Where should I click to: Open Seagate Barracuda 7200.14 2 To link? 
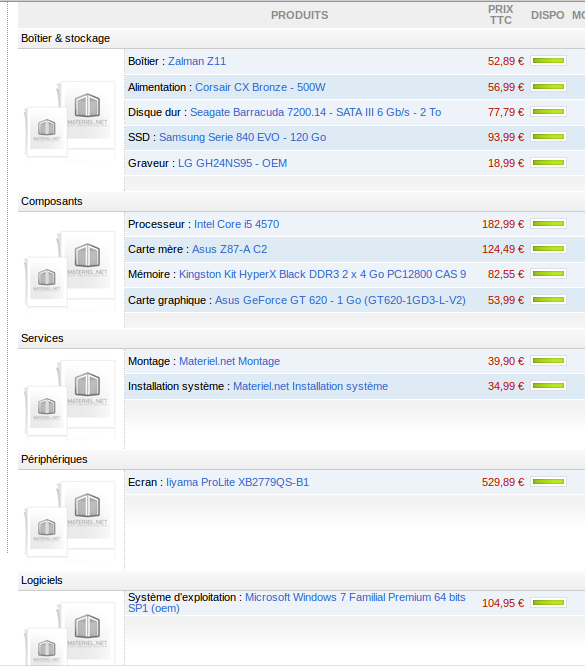click(316, 112)
